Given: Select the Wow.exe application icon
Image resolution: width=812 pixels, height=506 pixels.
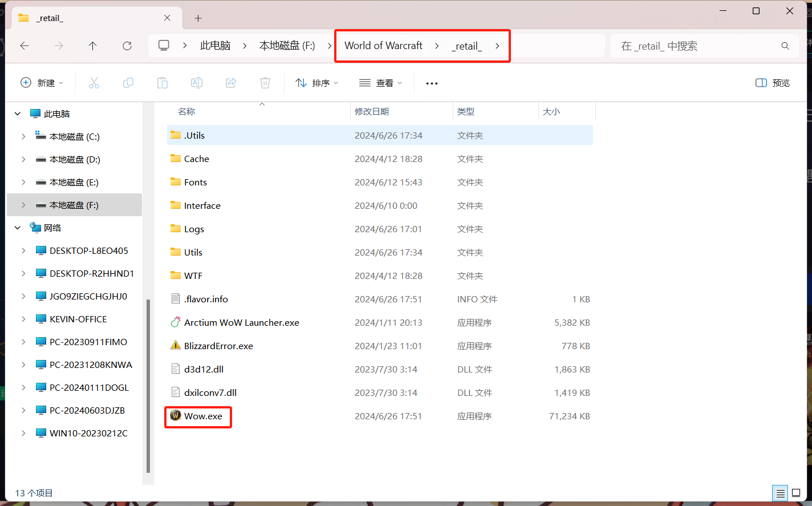Looking at the screenshot, I should click(176, 416).
